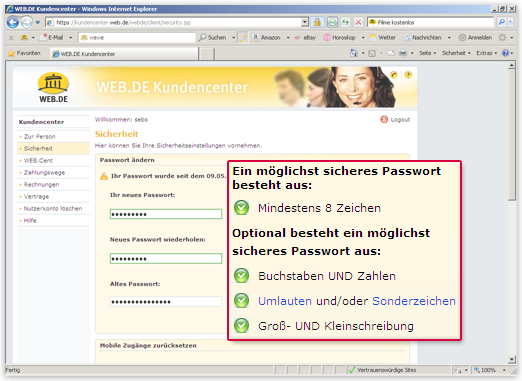Open the search provider dropdown arrow
This screenshot has height=381, width=522.
tap(510, 22)
